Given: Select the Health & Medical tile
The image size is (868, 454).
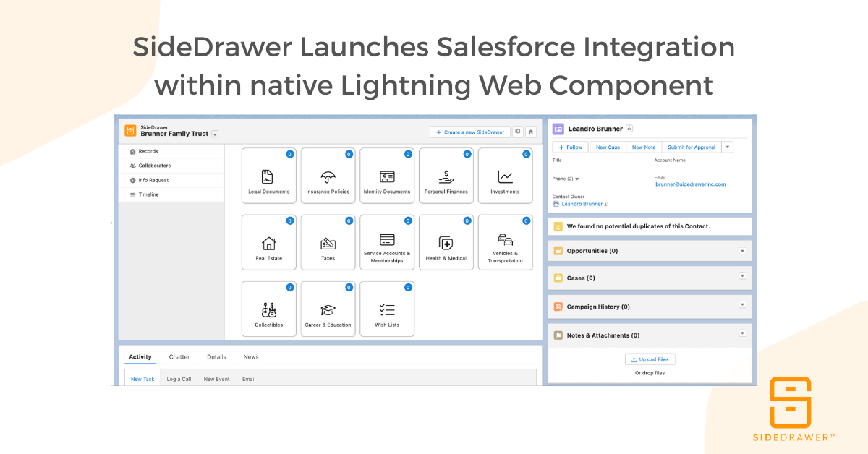Looking at the screenshot, I should pos(446,242).
